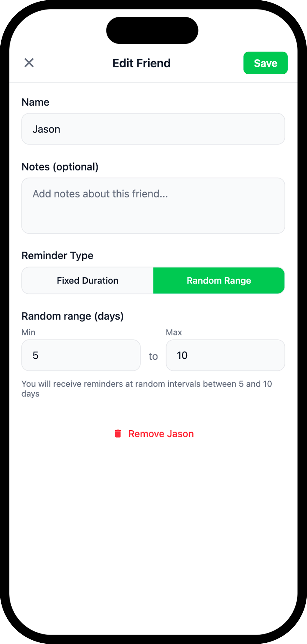This screenshot has width=307, height=644.
Task: Click the Min label
Action: point(28,332)
